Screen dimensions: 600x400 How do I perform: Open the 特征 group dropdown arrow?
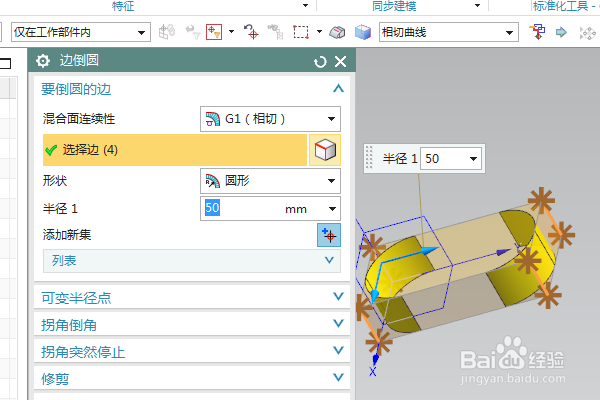305,5
